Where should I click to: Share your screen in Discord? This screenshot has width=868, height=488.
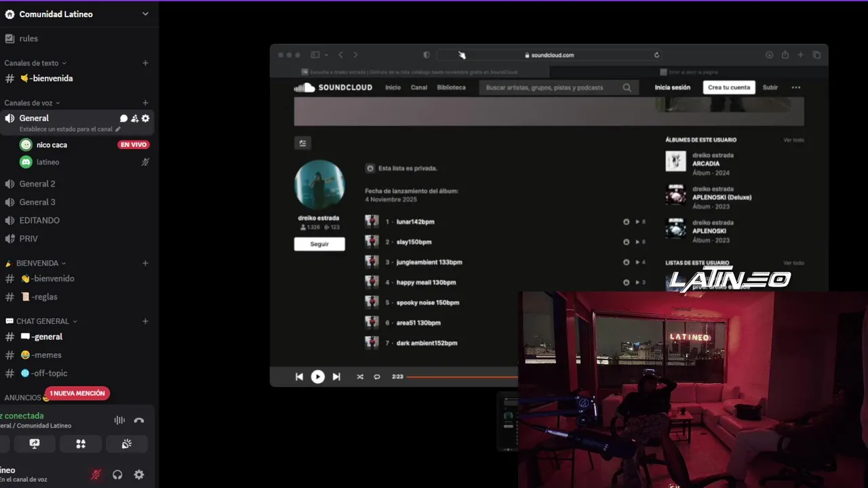click(x=35, y=444)
